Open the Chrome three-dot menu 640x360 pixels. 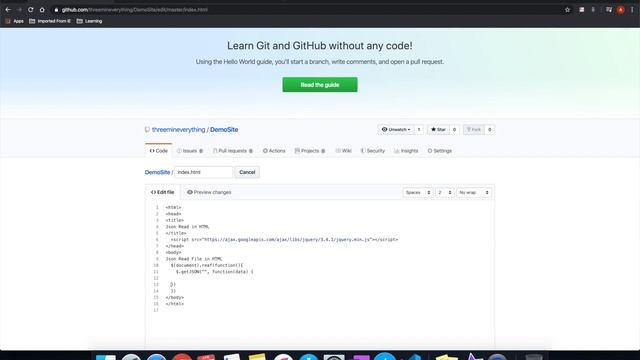click(x=632, y=10)
